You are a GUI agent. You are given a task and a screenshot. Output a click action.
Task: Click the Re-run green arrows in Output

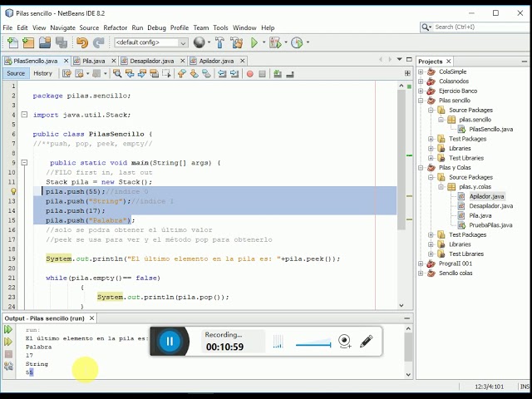[x=8, y=329]
